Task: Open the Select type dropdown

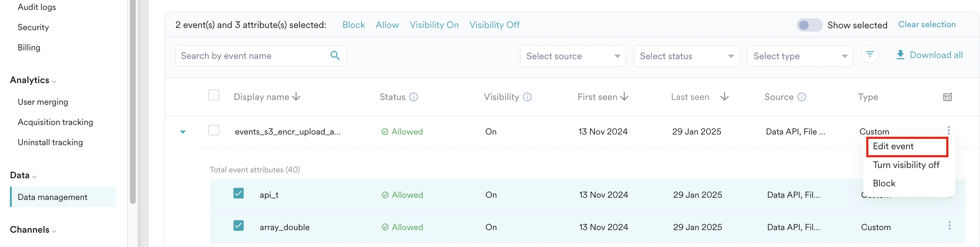Action: 800,56
